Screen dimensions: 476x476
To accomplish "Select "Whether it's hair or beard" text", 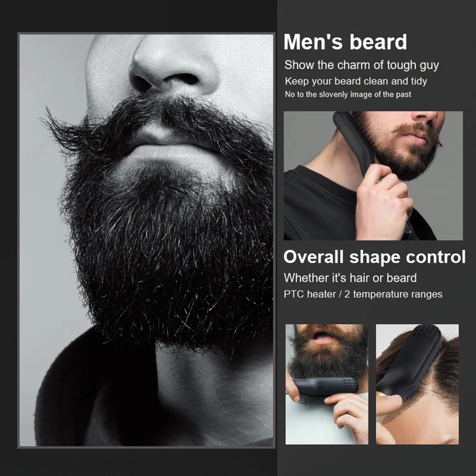I will 350,278.
